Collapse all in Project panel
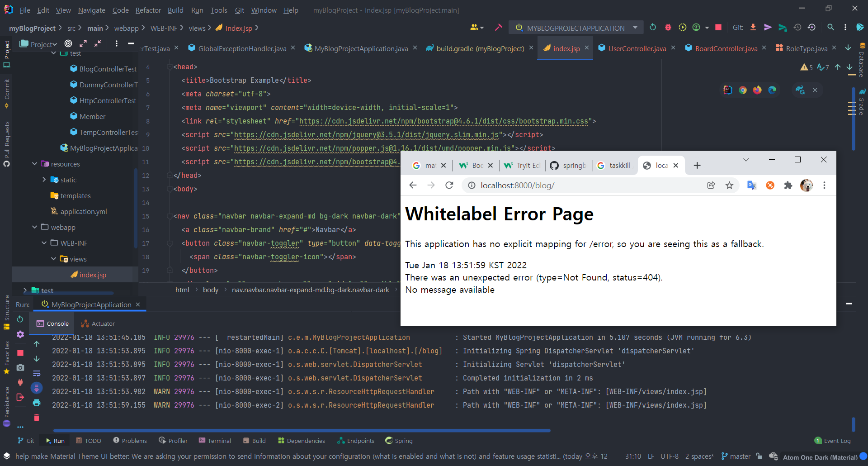Viewport: 868px width, 466px height. (98, 43)
